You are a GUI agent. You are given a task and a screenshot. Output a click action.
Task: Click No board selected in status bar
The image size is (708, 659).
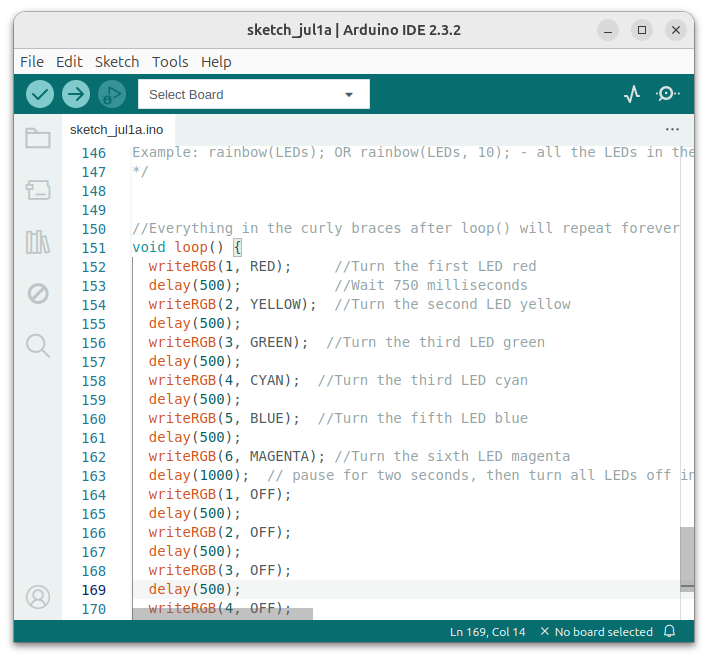tap(604, 631)
